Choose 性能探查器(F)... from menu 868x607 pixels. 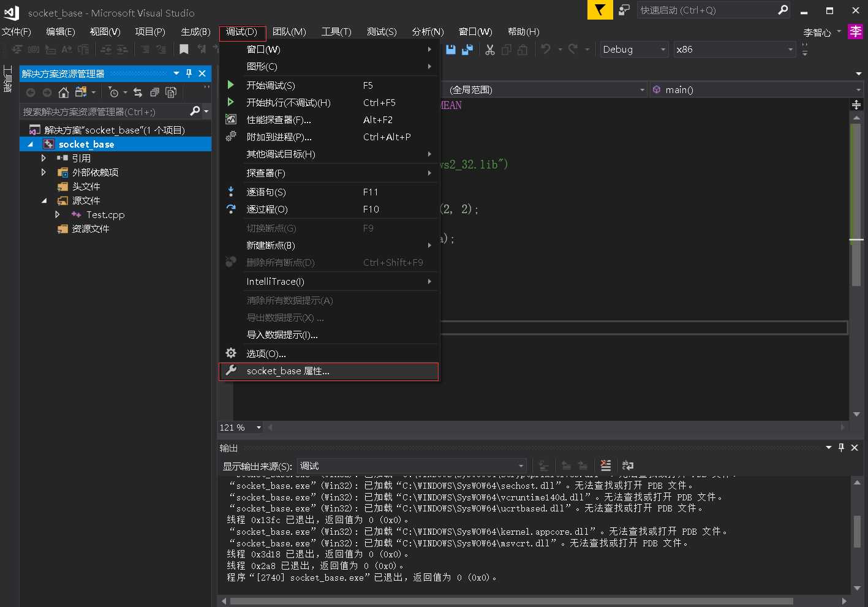pos(329,119)
